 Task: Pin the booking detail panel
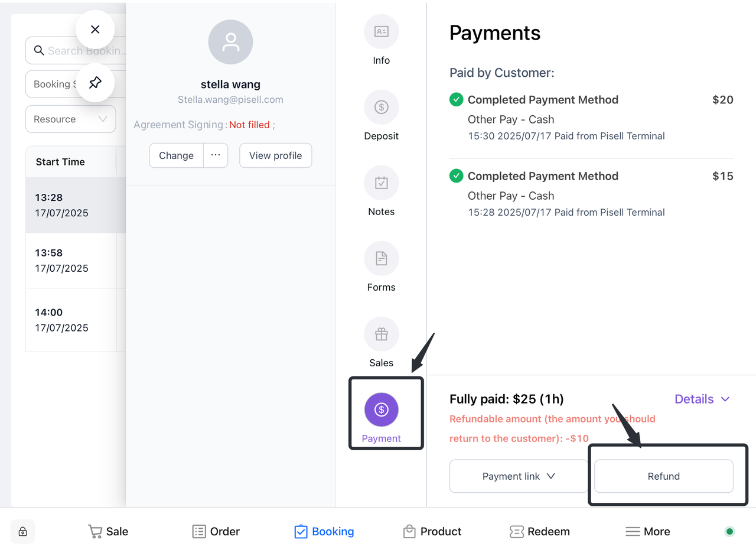pyautogui.click(x=95, y=83)
